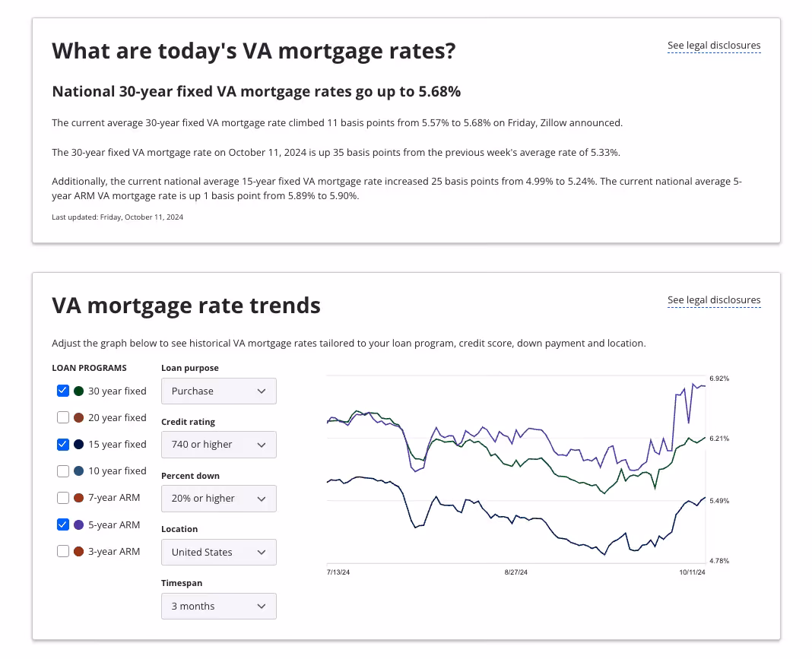Enable the 20 year fixed checkbox

pyautogui.click(x=63, y=418)
